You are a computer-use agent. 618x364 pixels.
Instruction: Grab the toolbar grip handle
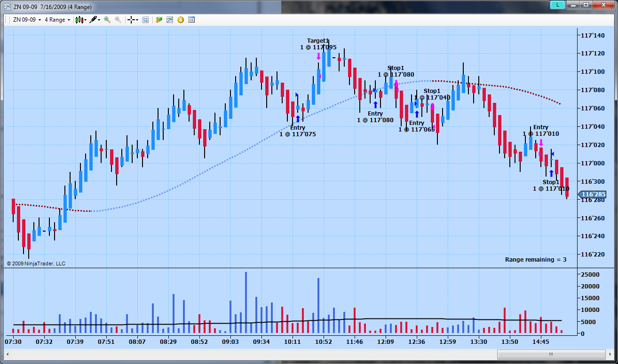7,20
